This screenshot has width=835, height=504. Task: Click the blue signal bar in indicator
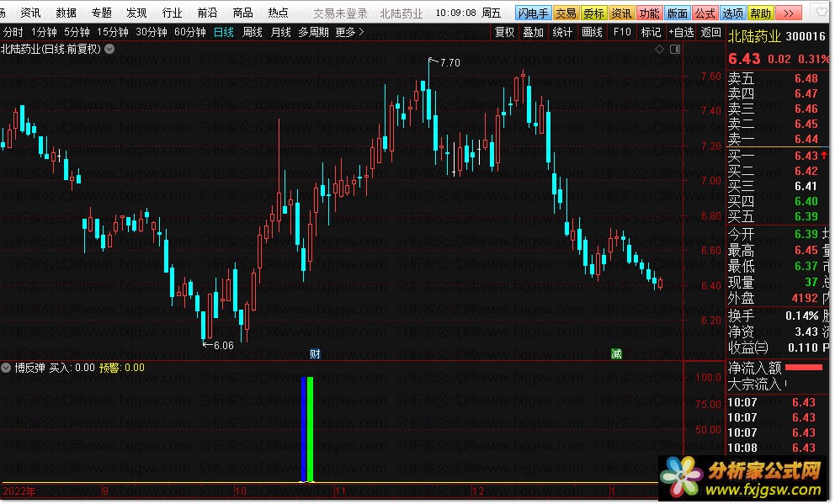304,429
